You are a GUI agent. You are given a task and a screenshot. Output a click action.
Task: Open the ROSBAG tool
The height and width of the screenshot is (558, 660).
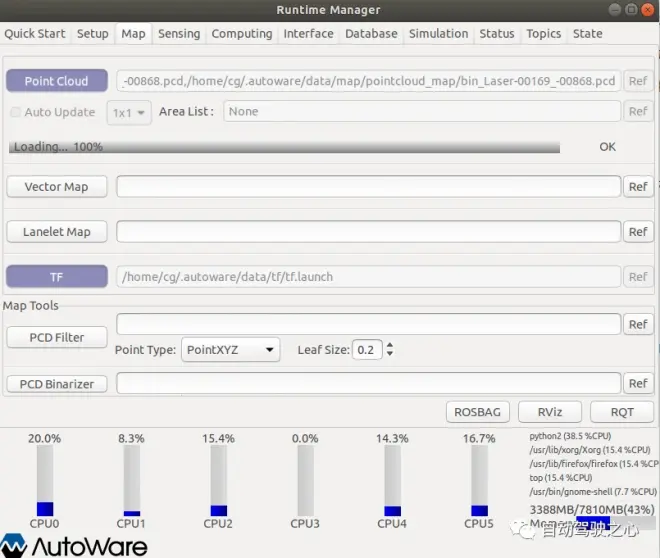point(477,412)
